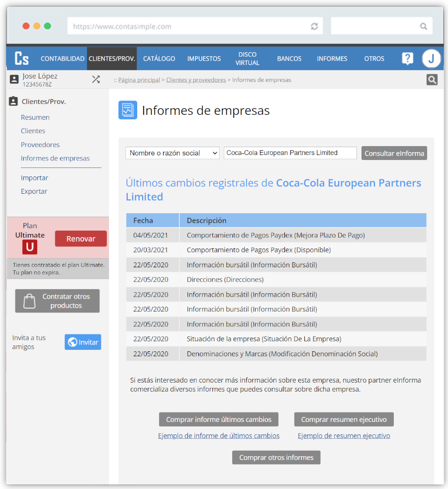
Task: Open the BANCOS menu
Action: 289,59
